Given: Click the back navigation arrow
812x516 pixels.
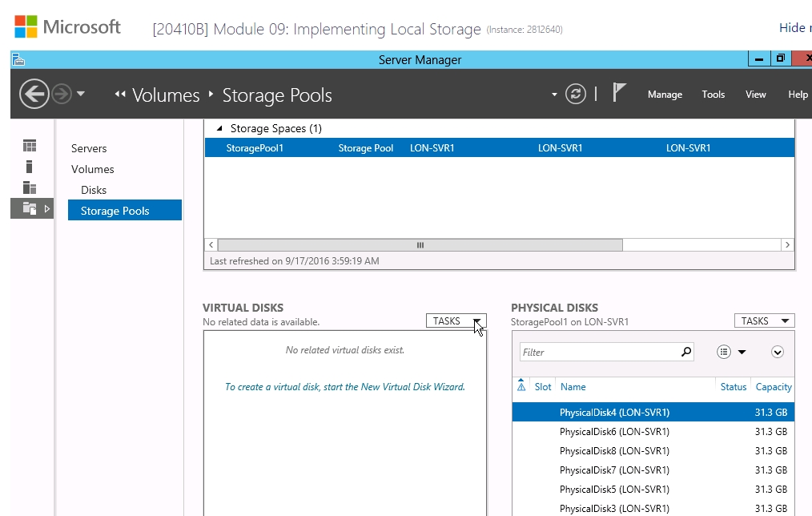Looking at the screenshot, I should [x=34, y=95].
